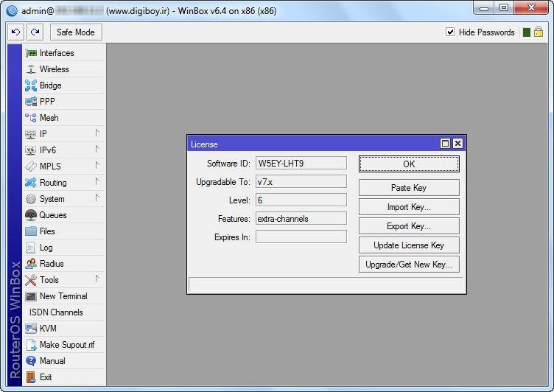
Task: Select the Queues menu label
Action: point(53,215)
